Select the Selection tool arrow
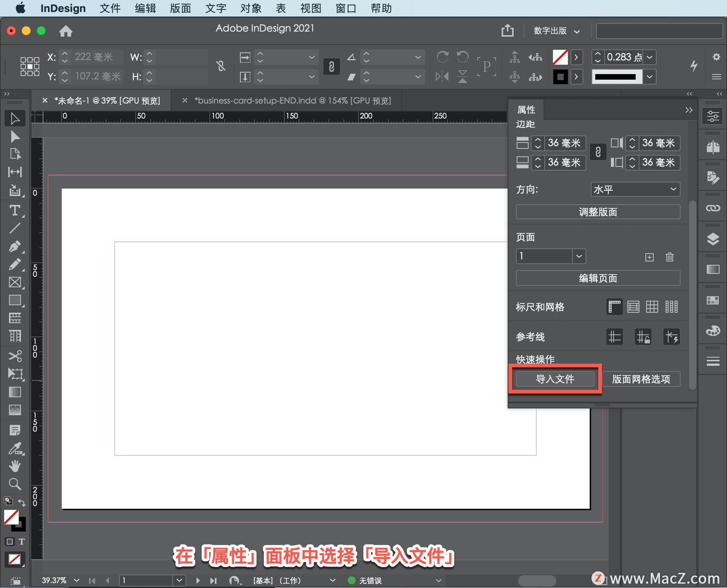727x588 pixels. point(15,118)
